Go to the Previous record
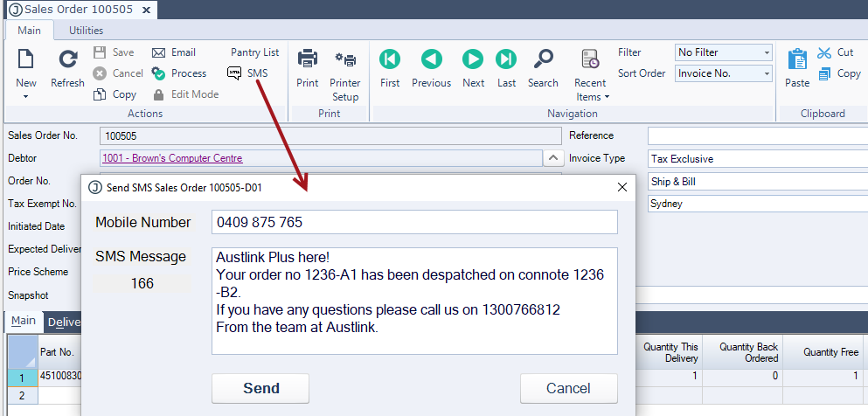The width and height of the screenshot is (868, 416). click(x=431, y=68)
